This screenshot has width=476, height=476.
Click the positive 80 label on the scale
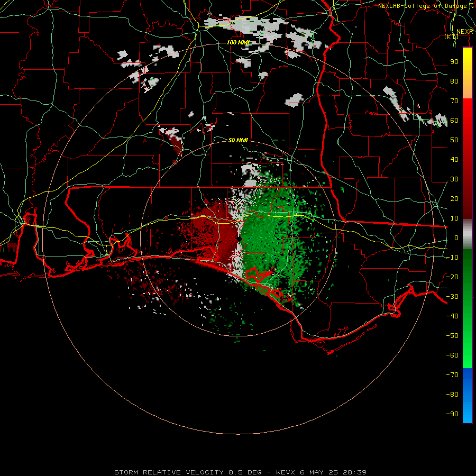[454, 81]
